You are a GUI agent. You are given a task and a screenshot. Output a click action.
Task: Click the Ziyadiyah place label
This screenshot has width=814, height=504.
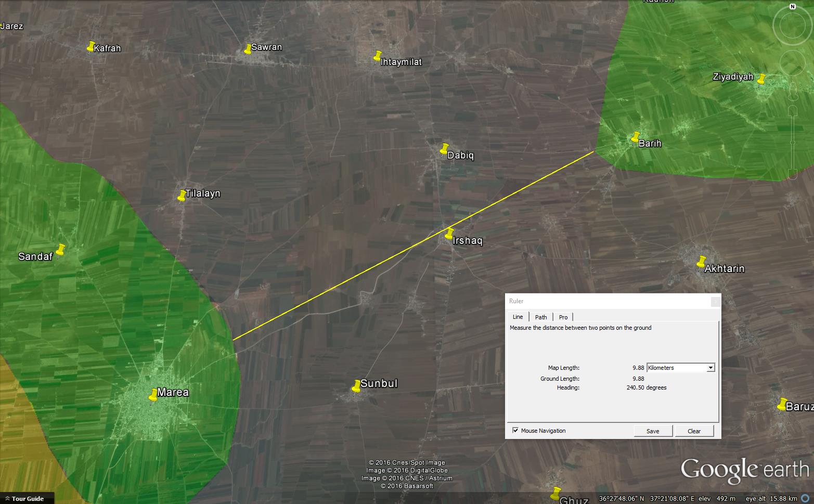coord(733,76)
